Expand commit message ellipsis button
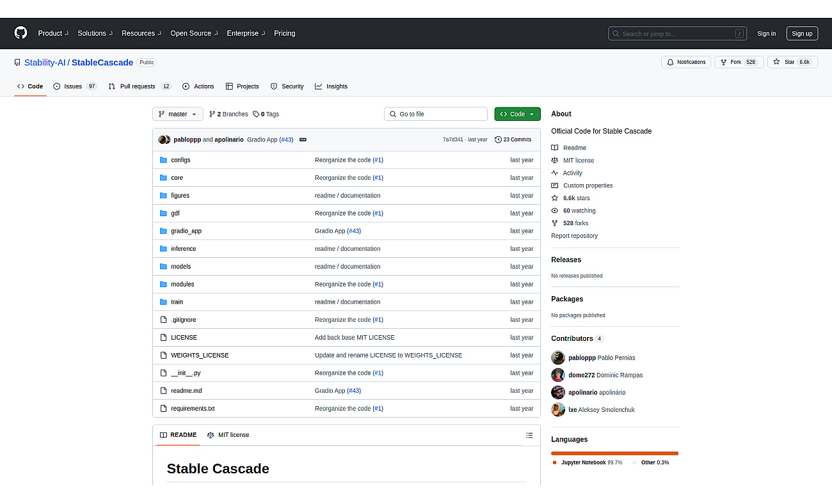832x504 pixels. pos(303,139)
